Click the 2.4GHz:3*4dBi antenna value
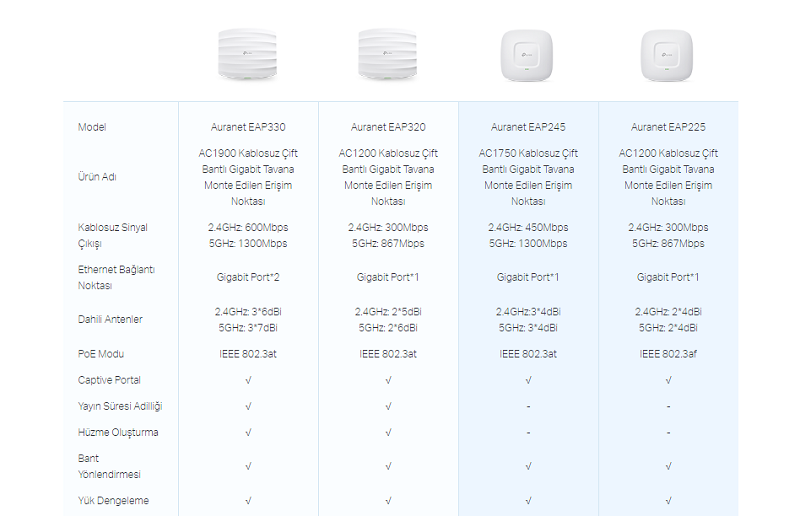Screen dimensions: 800x516 (x=528, y=312)
